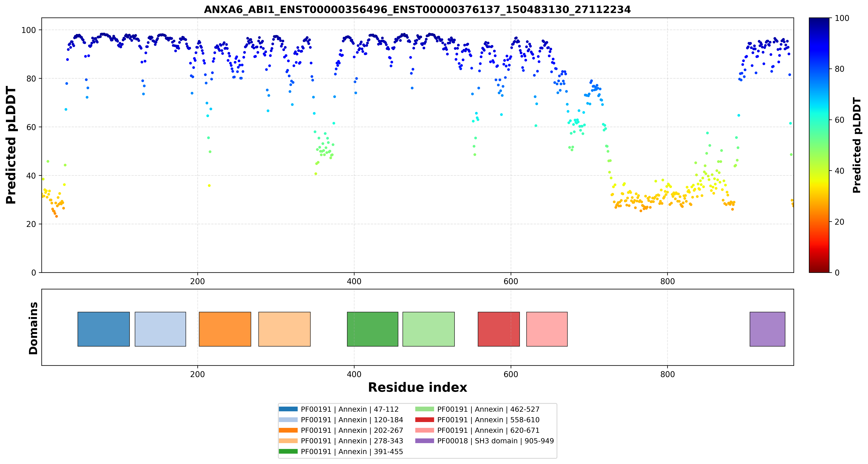
Task: Click the dark blue Annexin 47-112 domain box
Action: point(103,329)
